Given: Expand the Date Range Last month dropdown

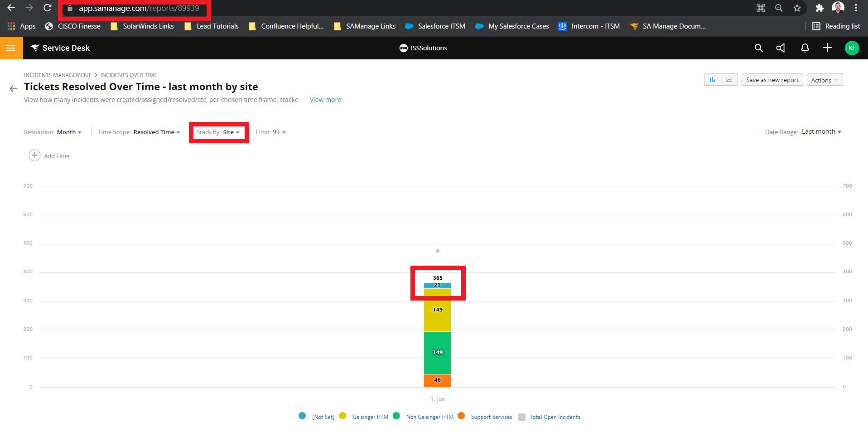Looking at the screenshot, I should (x=821, y=131).
